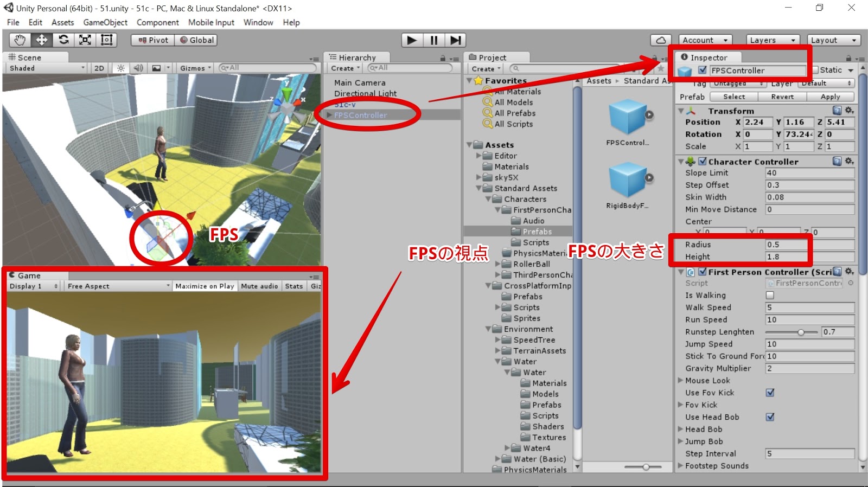Toggle 2D scene view mode
The image size is (868, 487).
point(99,68)
